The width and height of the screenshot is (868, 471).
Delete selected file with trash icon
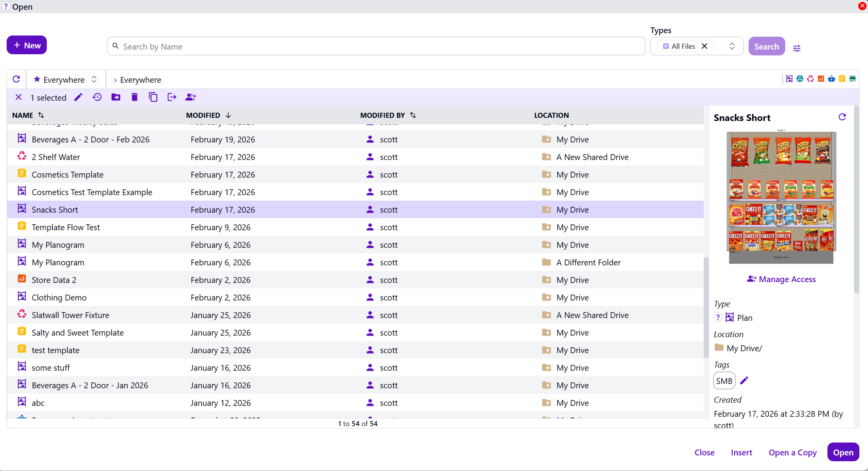click(x=135, y=97)
